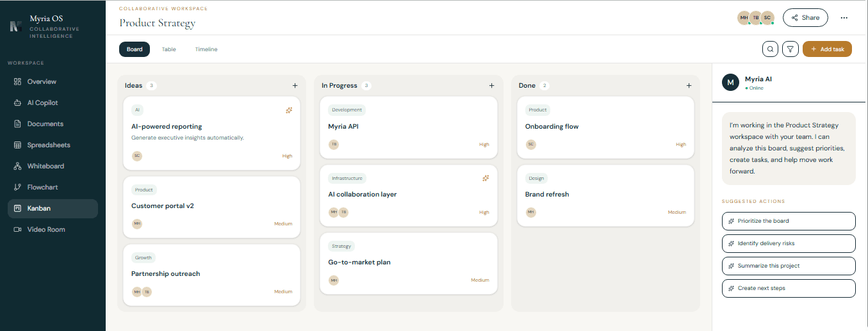Click the Online status text
Image resolution: width=868 pixels, height=331 pixels.
coord(756,88)
